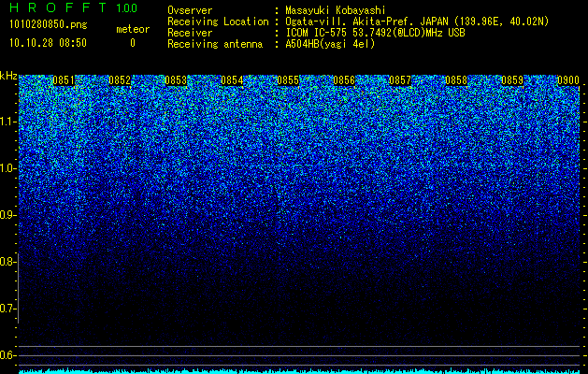
Task: Click the ICOM IC-575 53.7492 MHz text
Action: 375,33
